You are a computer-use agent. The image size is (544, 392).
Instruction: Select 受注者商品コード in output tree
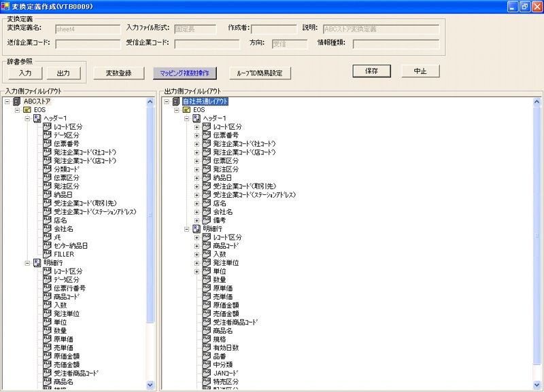click(x=235, y=322)
